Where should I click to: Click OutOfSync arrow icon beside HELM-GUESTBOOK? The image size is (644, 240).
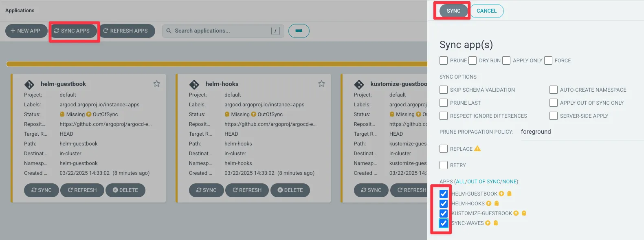[x=501, y=194]
